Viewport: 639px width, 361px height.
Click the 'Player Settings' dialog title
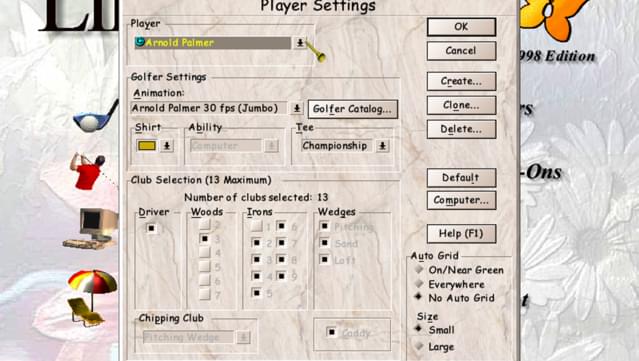click(318, 6)
